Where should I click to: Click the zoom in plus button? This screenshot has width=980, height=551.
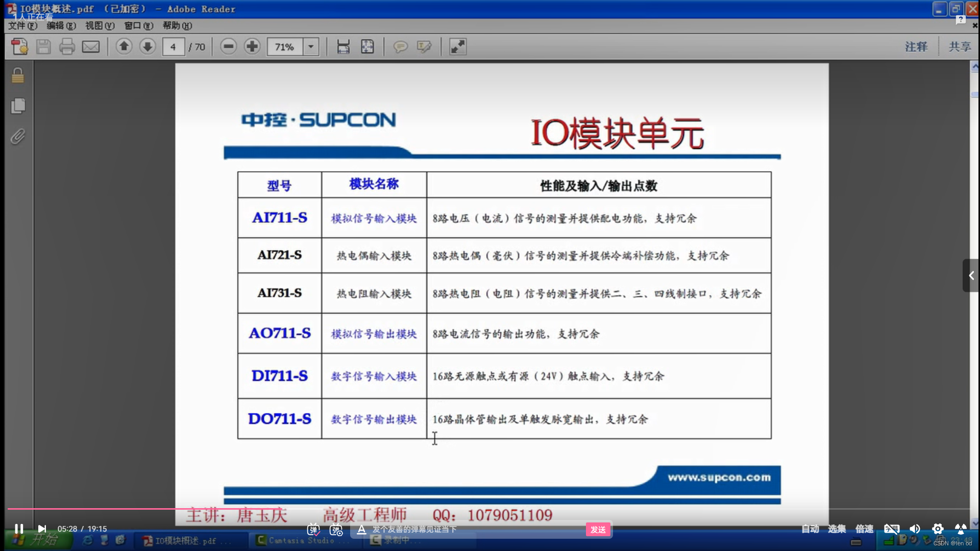[252, 47]
